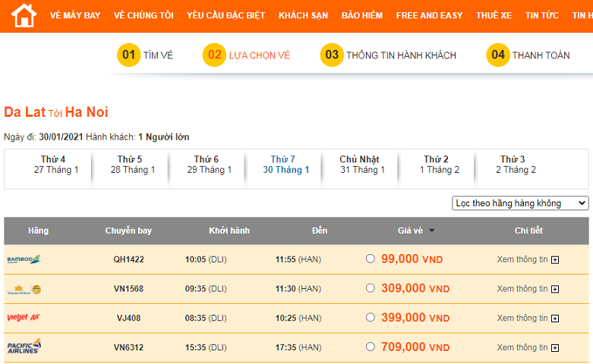The width and height of the screenshot is (593, 364).
Task: Click the Chuyến bay column header
Action: pyautogui.click(x=128, y=231)
